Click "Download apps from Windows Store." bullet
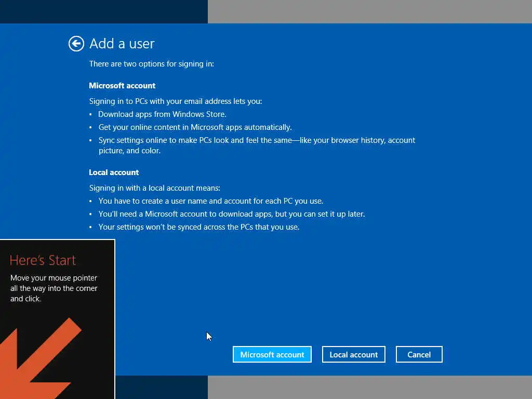Viewport: 532px width, 399px height. 162,114
